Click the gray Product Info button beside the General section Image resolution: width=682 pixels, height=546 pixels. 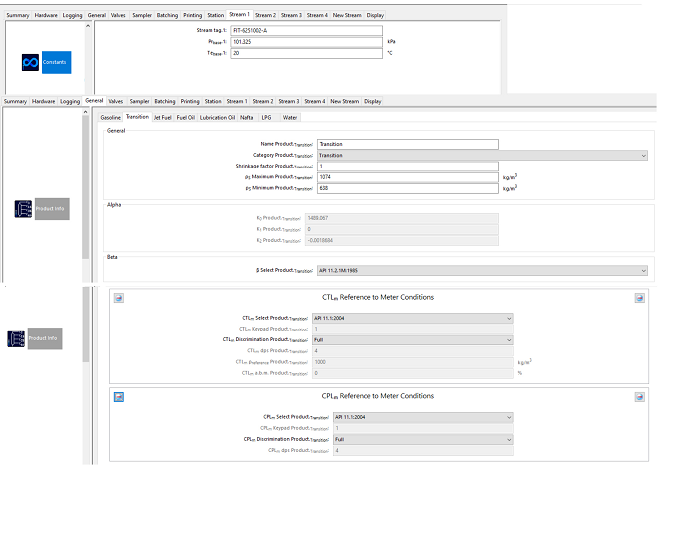pos(52,209)
